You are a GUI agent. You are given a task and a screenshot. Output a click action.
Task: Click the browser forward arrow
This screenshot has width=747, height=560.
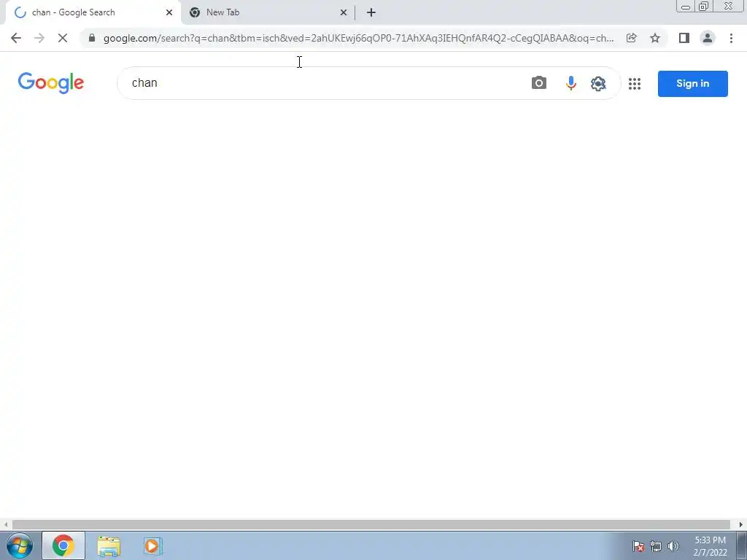[39, 38]
